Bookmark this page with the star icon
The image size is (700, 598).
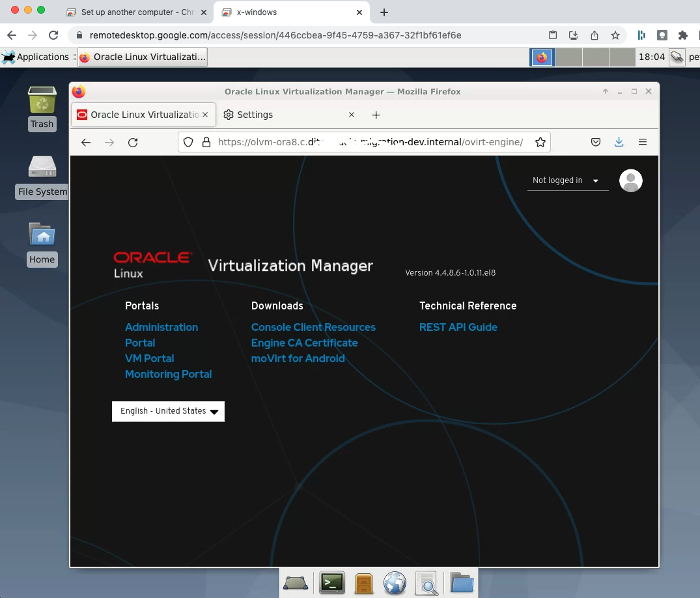click(x=540, y=142)
